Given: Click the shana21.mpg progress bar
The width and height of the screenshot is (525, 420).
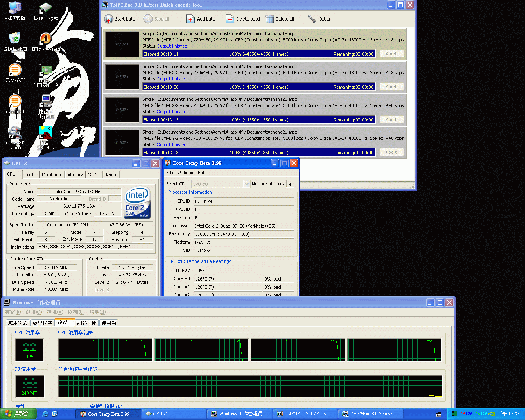Looking at the screenshot, I should (258, 152).
